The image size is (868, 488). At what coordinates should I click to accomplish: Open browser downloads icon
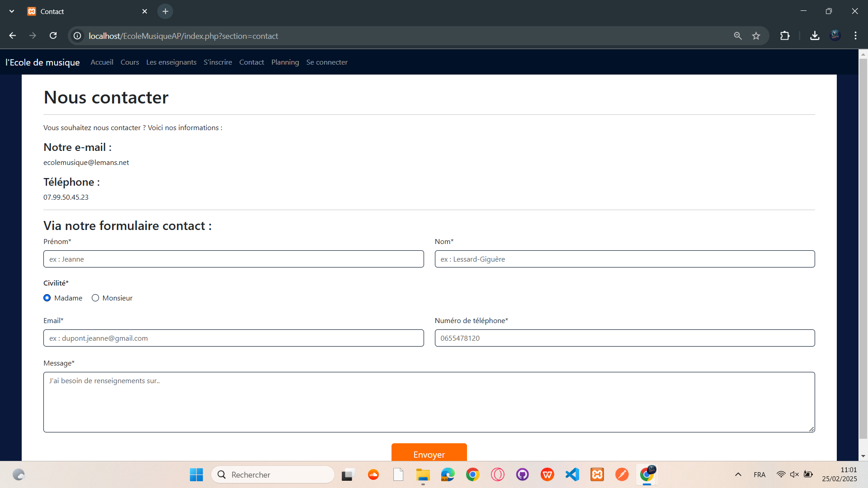pos(815,36)
